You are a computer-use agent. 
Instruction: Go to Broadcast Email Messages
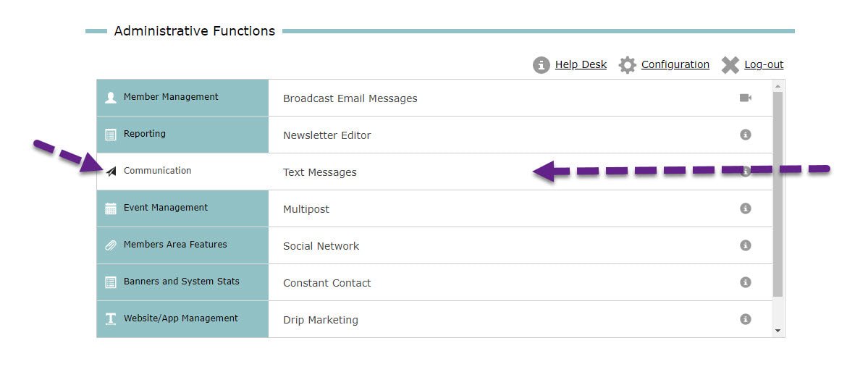pyautogui.click(x=350, y=98)
